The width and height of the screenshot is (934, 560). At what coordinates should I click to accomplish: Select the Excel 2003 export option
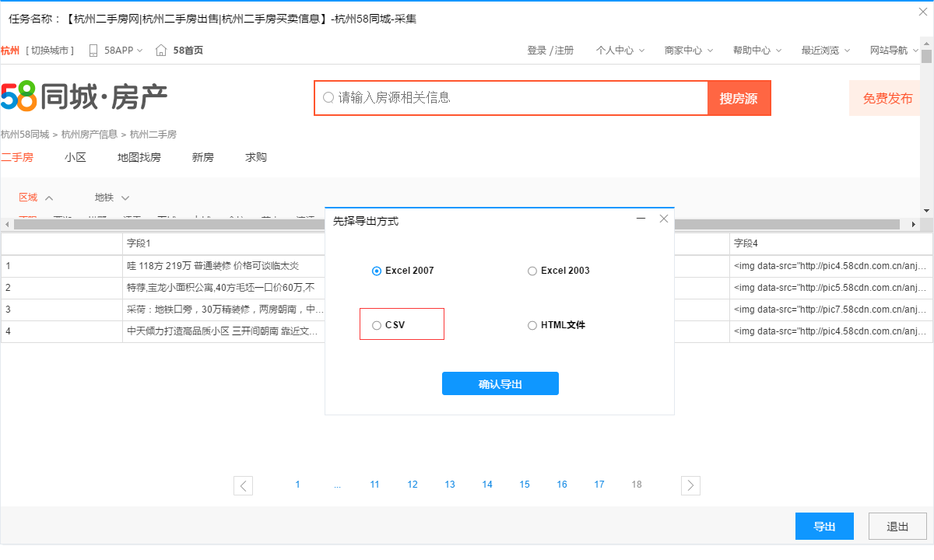(x=559, y=271)
